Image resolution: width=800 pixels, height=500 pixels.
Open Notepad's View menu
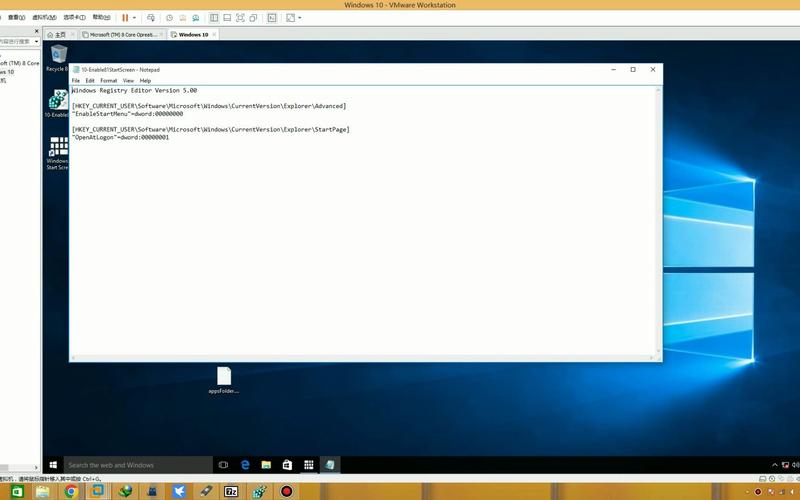(128, 81)
